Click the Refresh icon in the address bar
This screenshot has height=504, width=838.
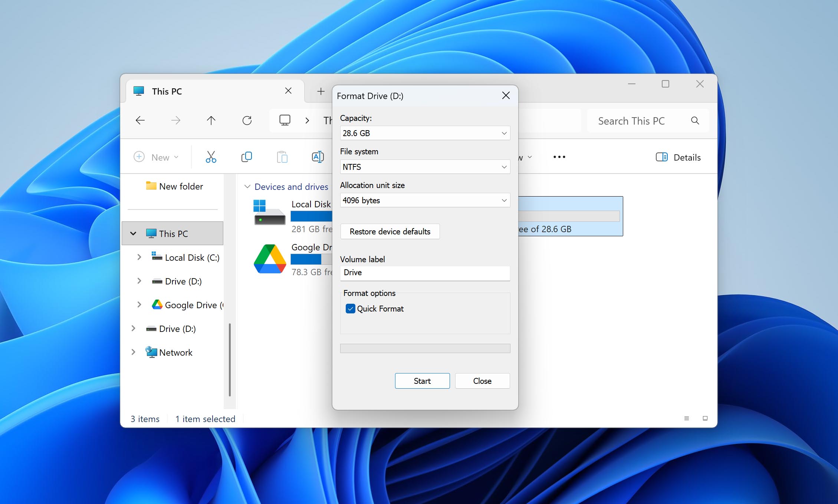coord(247,120)
